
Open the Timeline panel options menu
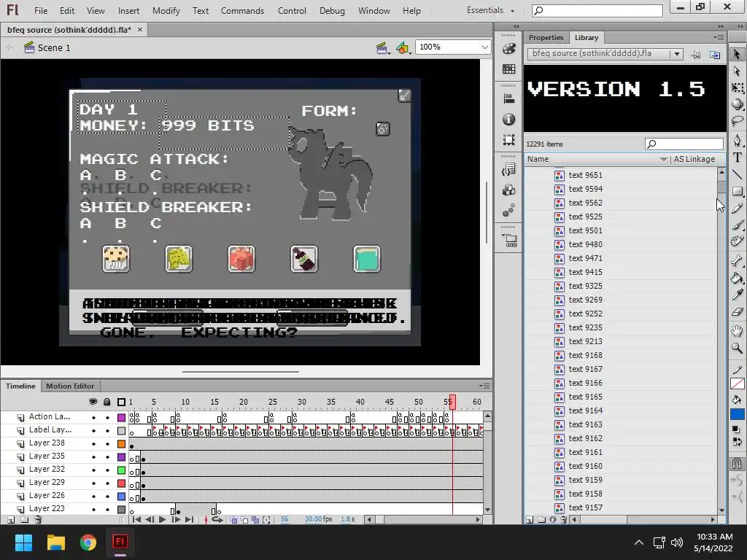click(484, 386)
